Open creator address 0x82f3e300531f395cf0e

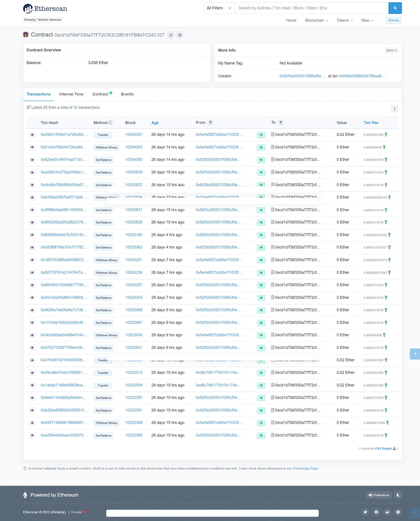pos(302,76)
